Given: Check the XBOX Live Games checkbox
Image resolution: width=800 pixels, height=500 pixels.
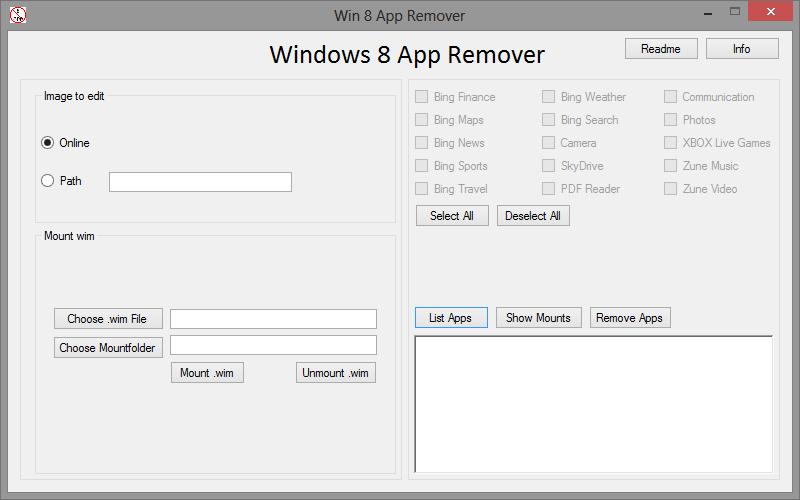Looking at the screenshot, I should 670,142.
